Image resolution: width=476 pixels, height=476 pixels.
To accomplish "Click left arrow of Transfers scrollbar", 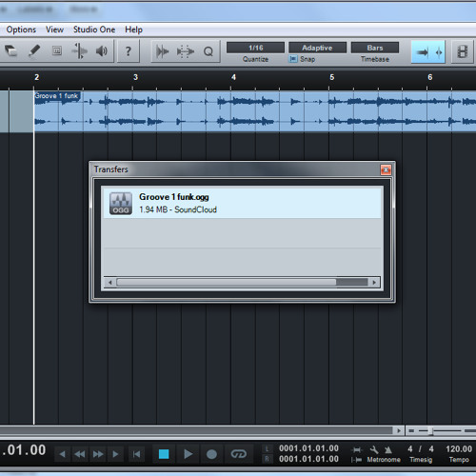I will coord(110,282).
